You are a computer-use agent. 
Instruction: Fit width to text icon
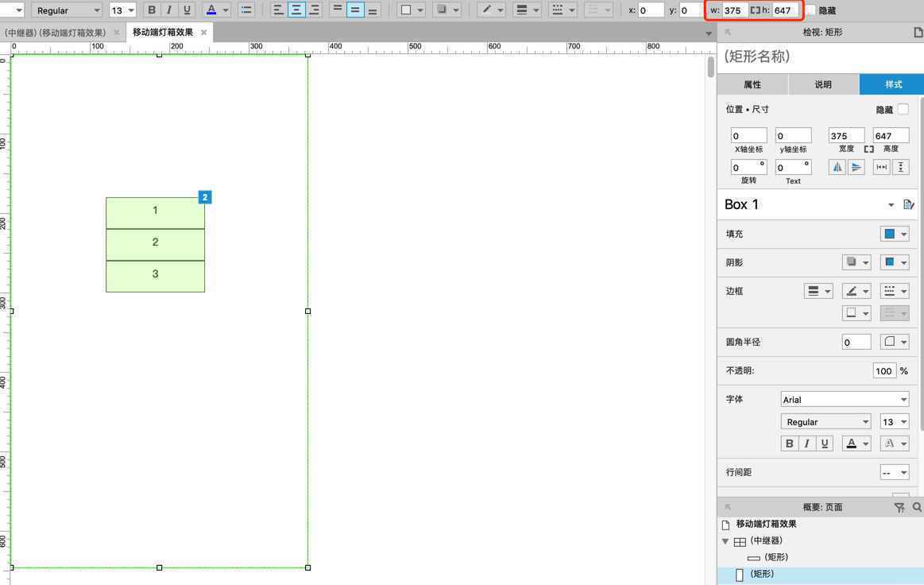tap(882, 167)
